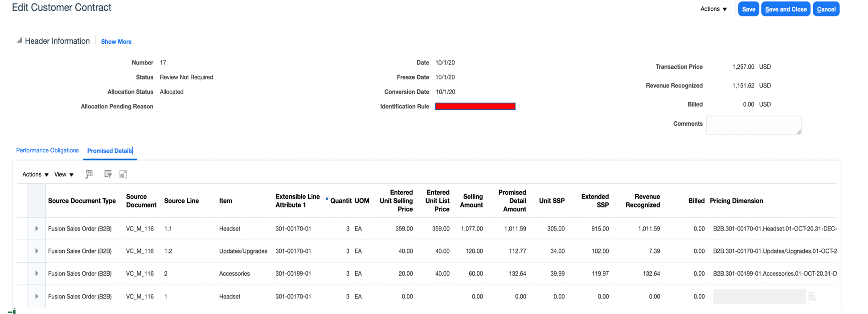
Task: Click the empty Pricing Dimension field in last row
Action: [x=759, y=297]
